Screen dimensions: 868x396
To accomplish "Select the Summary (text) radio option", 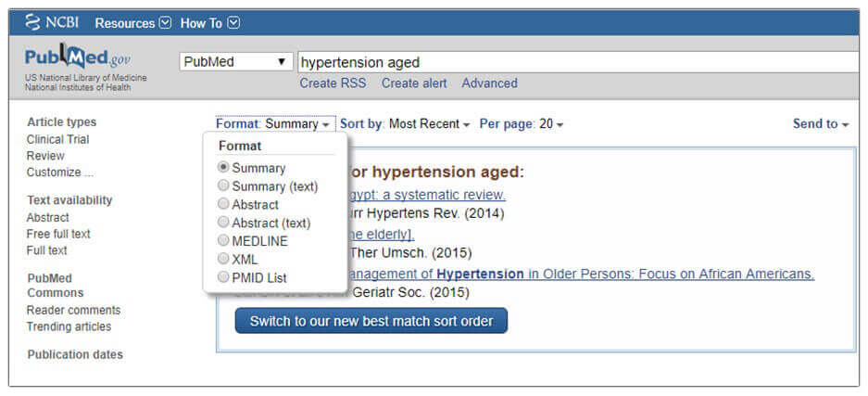I will click(x=223, y=186).
